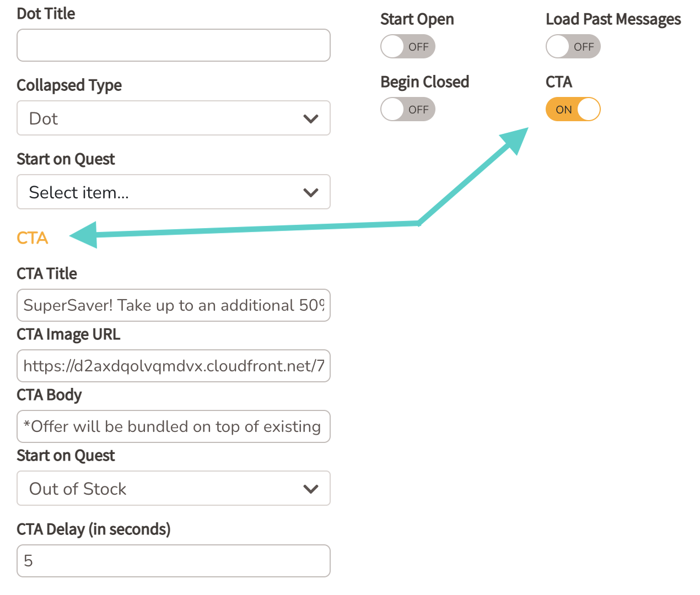Click the orange CTA section heading
This screenshot has height=595, width=700.
point(33,238)
